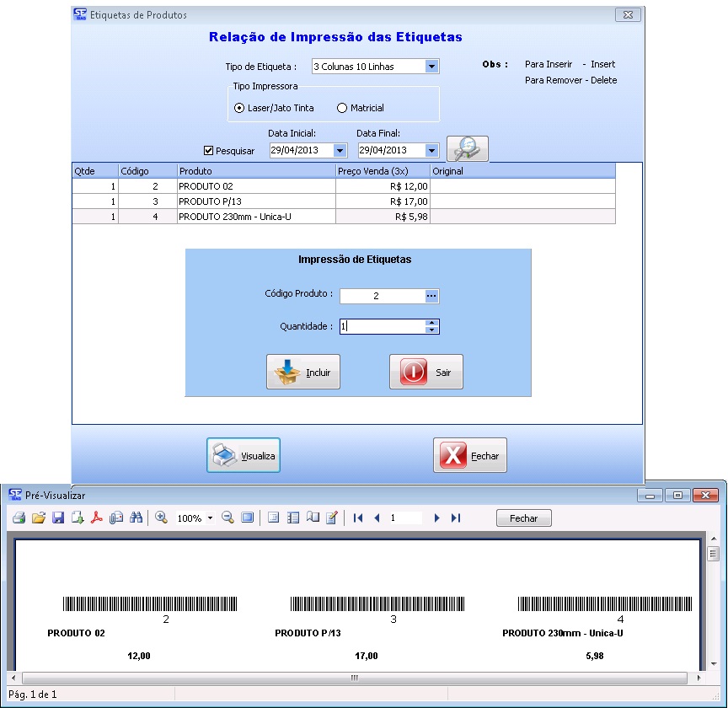
Task: Click the save diskette icon
Action: coord(58,518)
